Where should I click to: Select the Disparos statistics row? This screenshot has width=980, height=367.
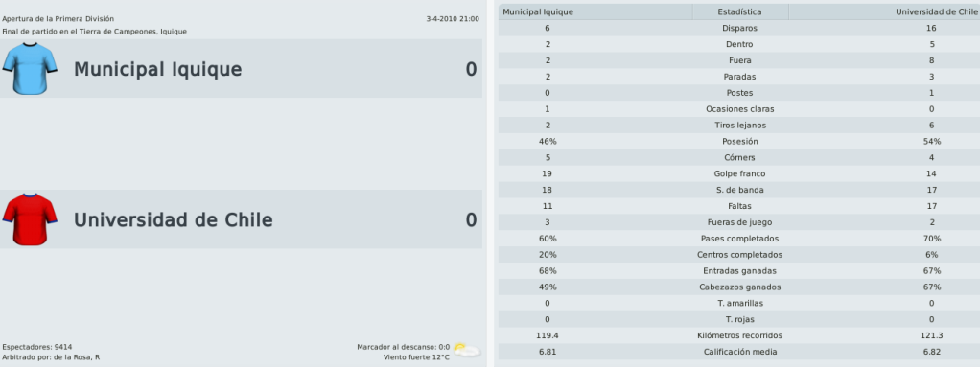[738, 28]
